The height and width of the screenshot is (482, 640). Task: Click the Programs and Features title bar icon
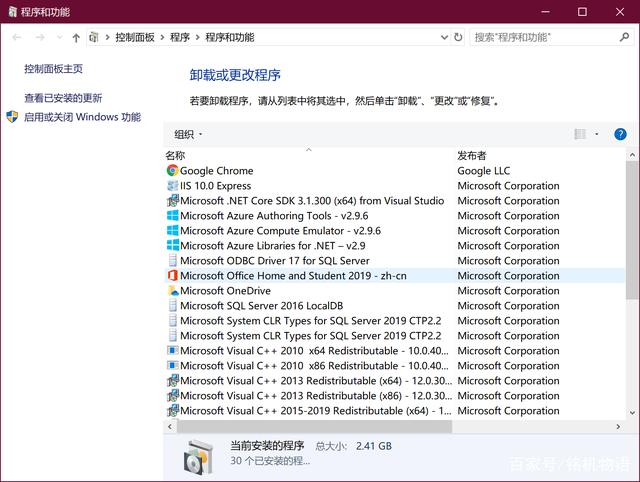click(13, 11)
